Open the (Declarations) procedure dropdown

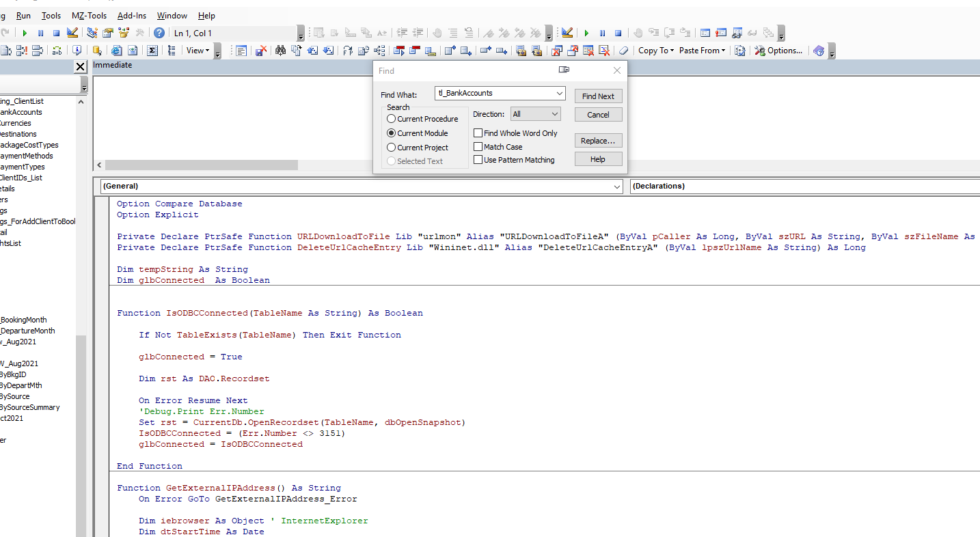[x=804, y=186]
